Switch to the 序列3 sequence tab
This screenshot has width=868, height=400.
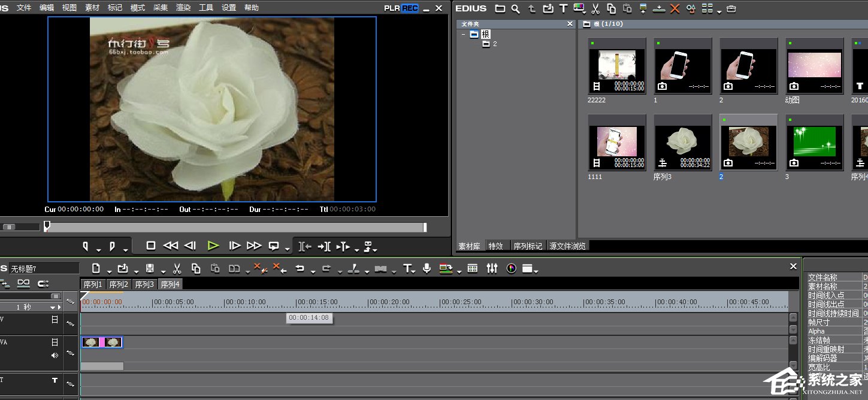[144, 284]
